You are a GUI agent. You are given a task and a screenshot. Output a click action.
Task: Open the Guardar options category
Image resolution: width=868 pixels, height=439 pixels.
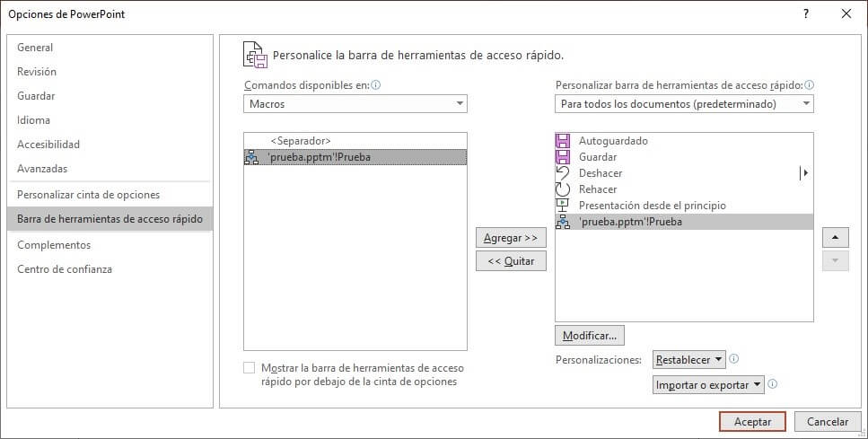[110, 96]
